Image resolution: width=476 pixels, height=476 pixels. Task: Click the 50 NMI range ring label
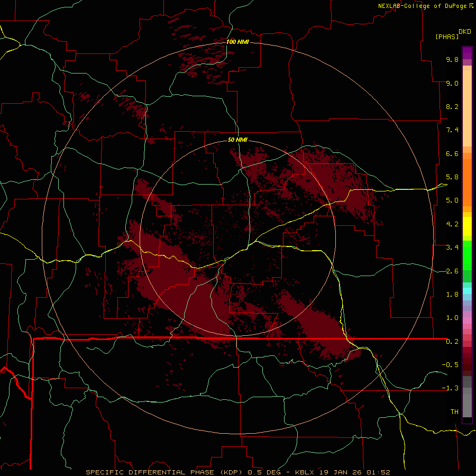(x=237, y=140)
